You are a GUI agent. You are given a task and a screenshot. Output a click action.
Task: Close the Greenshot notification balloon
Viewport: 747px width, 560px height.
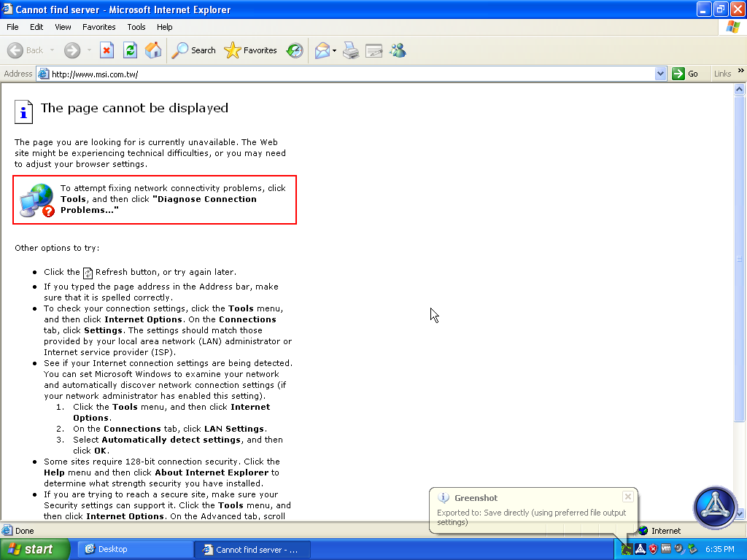(x=628, y=497)
